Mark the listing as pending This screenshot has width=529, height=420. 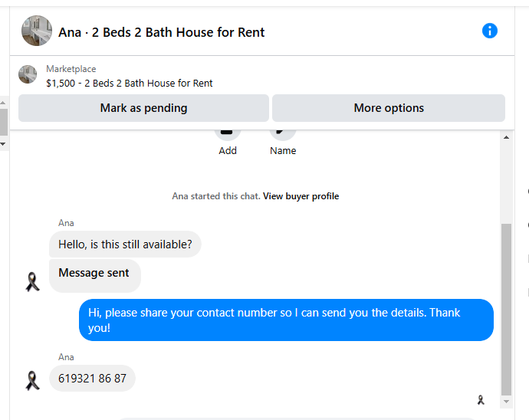click(x=143, y=108)
